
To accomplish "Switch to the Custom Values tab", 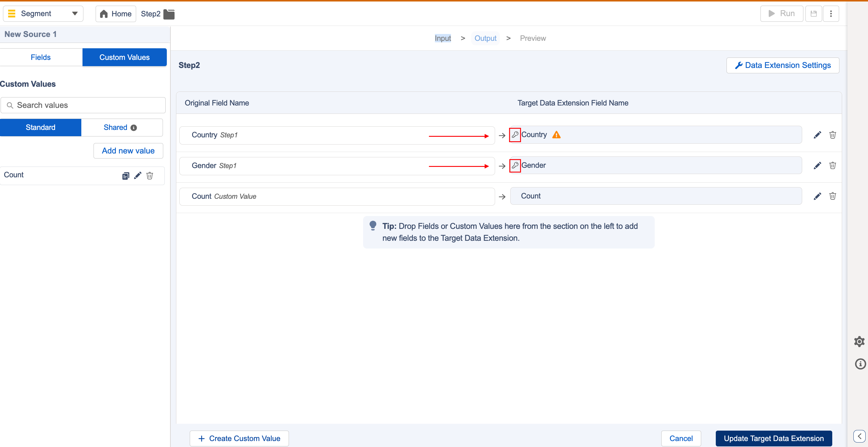I will (124, 57).
